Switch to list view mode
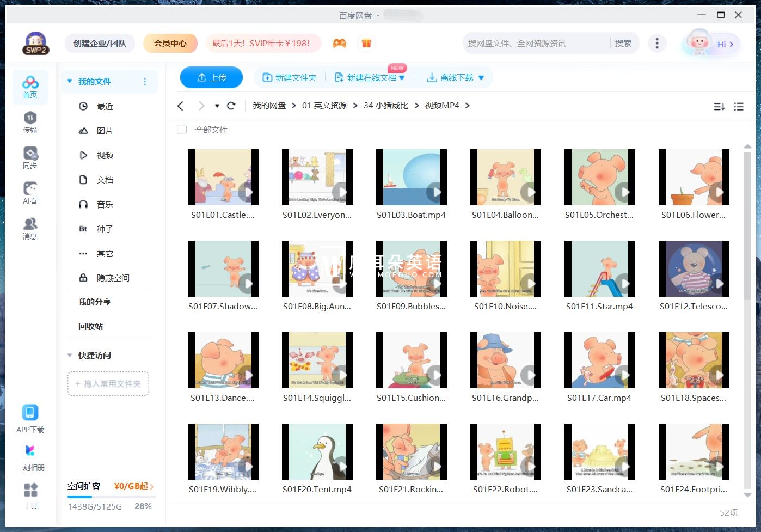This screenshot has width=761, height=532. (x=739, y=107)
